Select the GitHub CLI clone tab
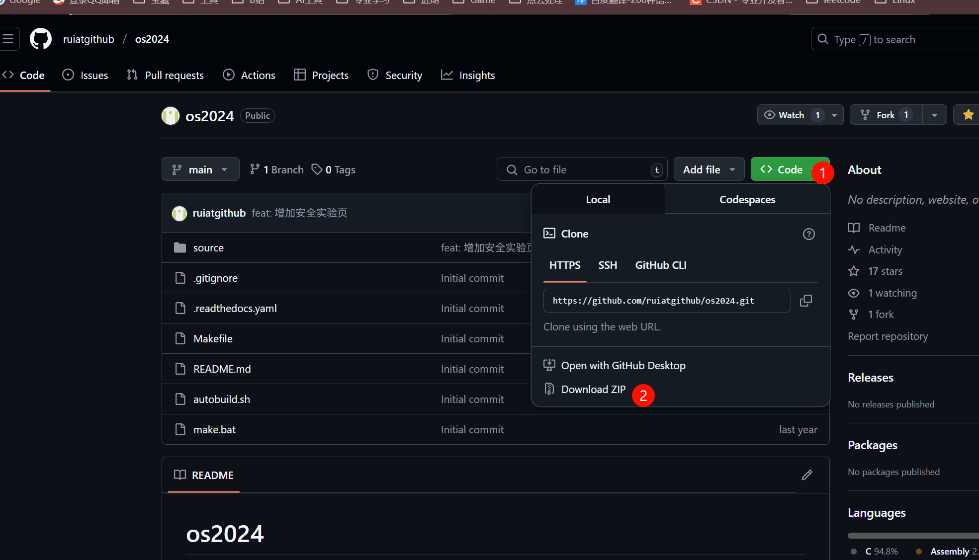This screenshot has width=979, height=560. point(660,265)
